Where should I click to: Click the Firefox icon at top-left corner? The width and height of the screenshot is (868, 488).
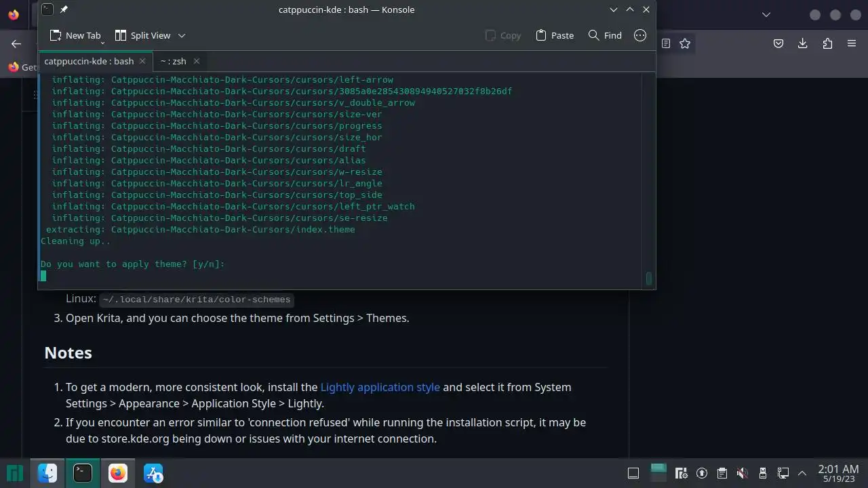(14, 14)
